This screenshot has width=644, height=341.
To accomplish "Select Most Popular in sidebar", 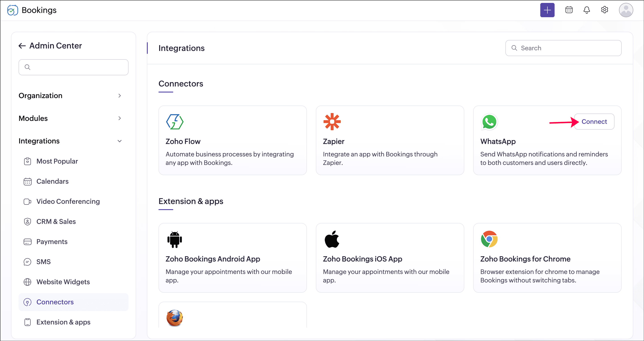I will tap(57, 161).
